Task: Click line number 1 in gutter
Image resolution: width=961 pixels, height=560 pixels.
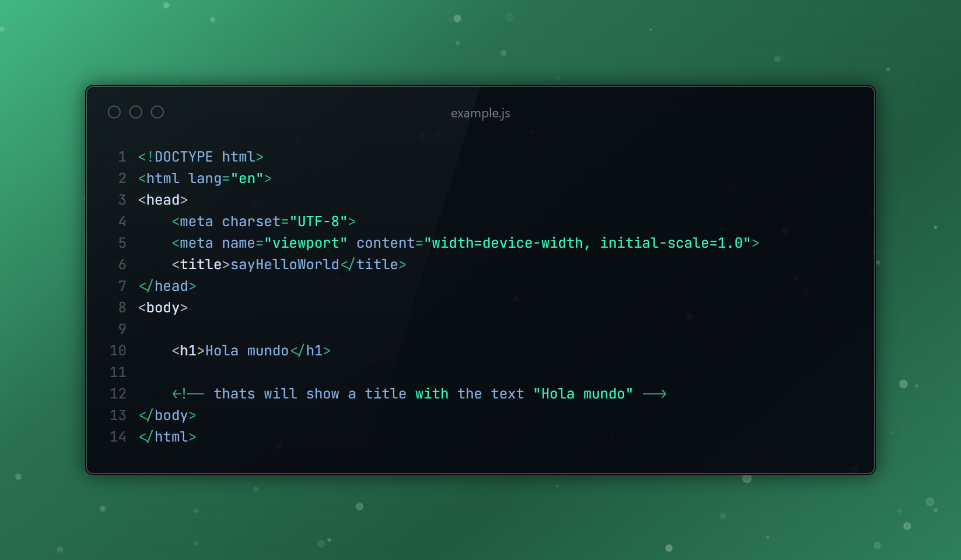Action: pos(122,157)
